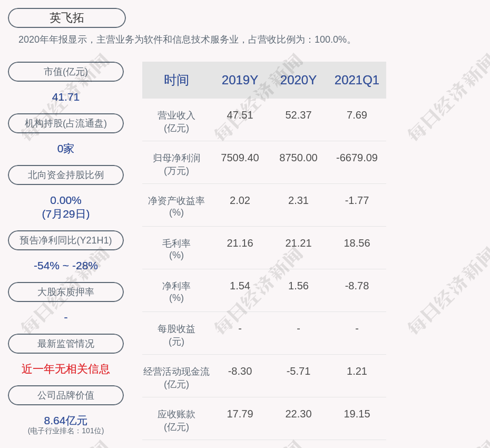The image size is (490, 448).
Task: Click the accounts receivable value 22.30
Action: coord(298,414)
